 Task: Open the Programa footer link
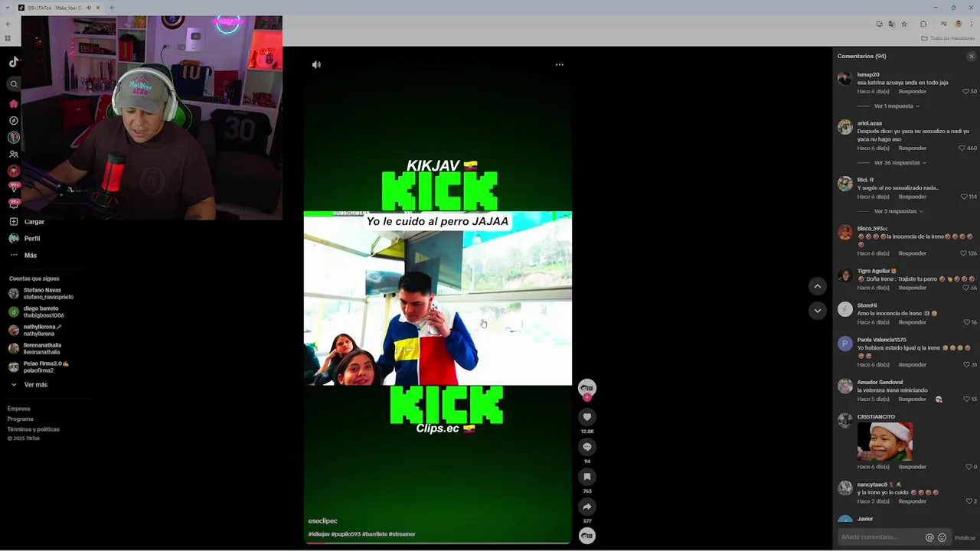tap(21, 419)
